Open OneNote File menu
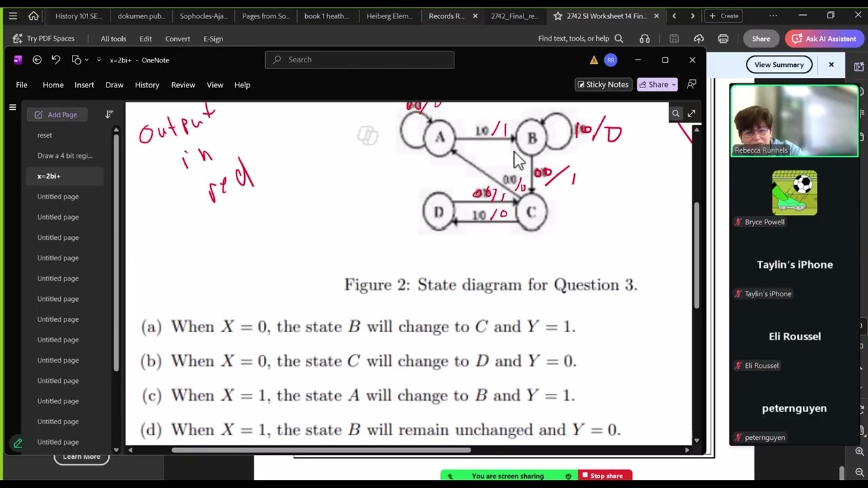Viewport: 868px width, 488px height. point(22,85)
